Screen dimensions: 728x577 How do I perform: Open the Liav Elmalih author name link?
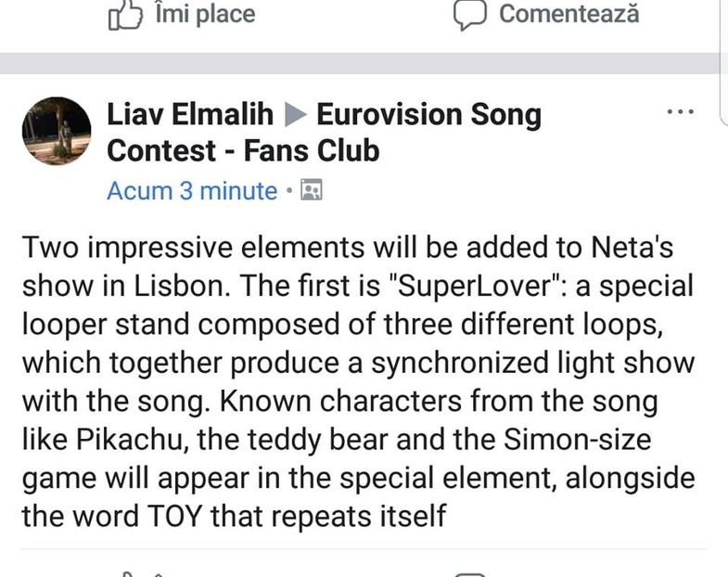click(x=190, y=115)
